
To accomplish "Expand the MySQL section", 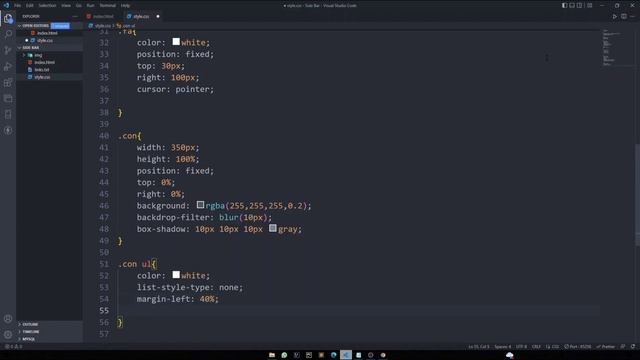I will [29, 339].
